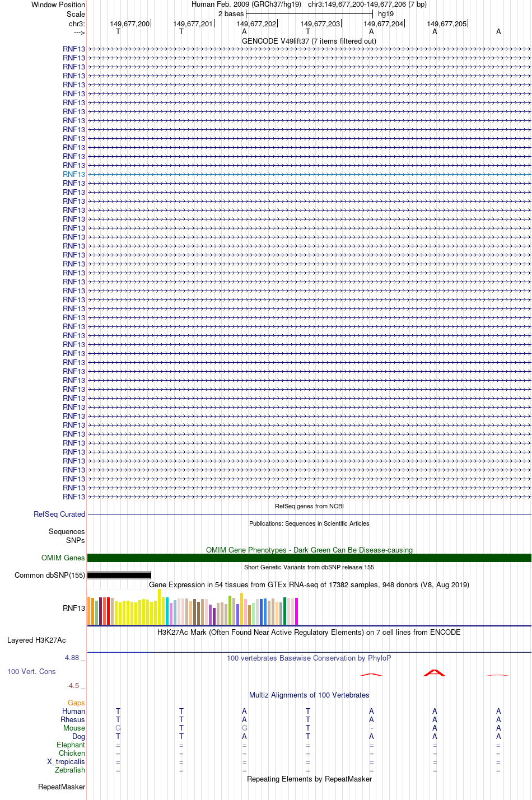Click the Gaps row label
The image size is (532, 800).
[x=76, y=703]
